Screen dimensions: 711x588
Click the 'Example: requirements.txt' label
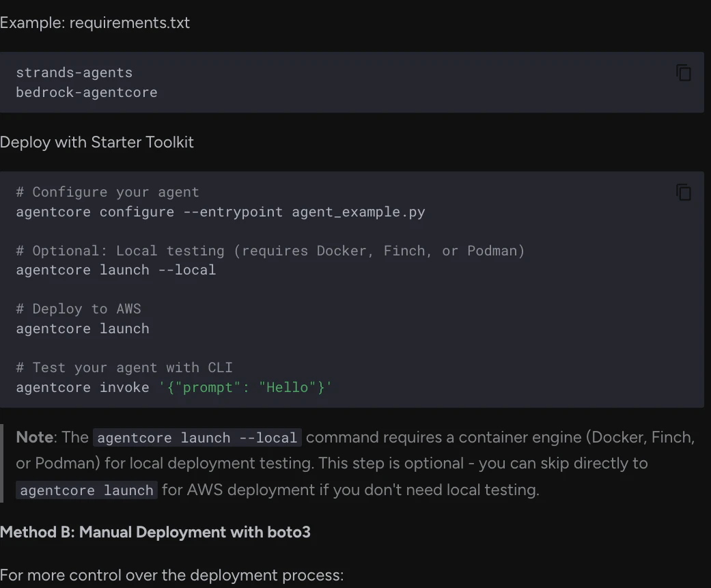pos(95,23)
